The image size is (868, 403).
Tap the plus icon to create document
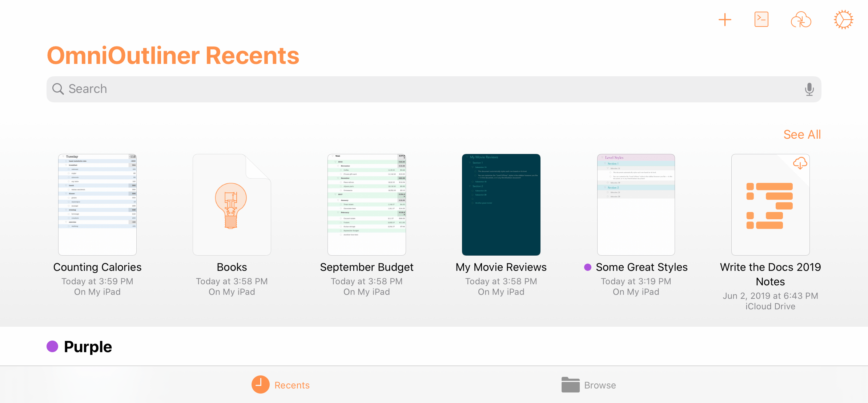pyautogui.click(x=725, y=20)
